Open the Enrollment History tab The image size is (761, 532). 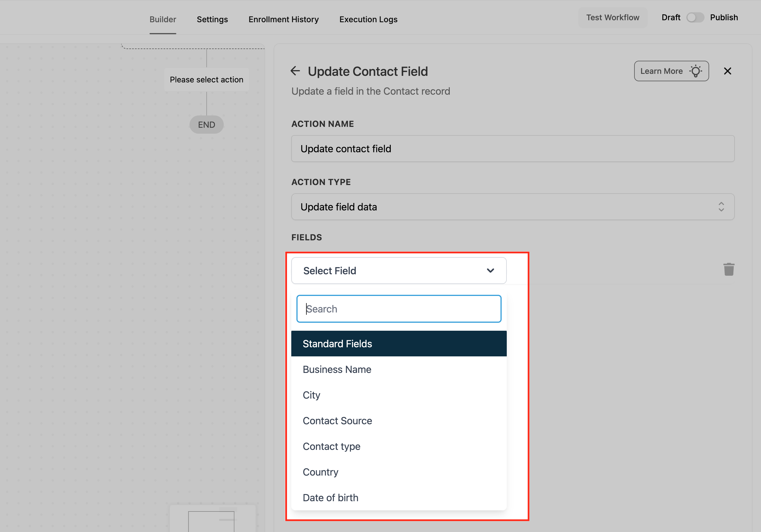[283, 20]
